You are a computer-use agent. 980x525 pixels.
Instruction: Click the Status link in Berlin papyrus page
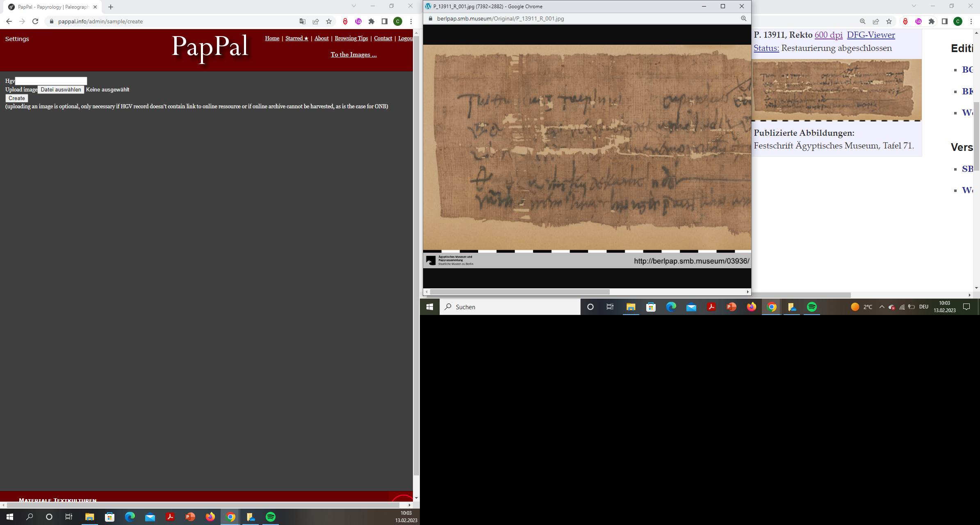(766, 48)
